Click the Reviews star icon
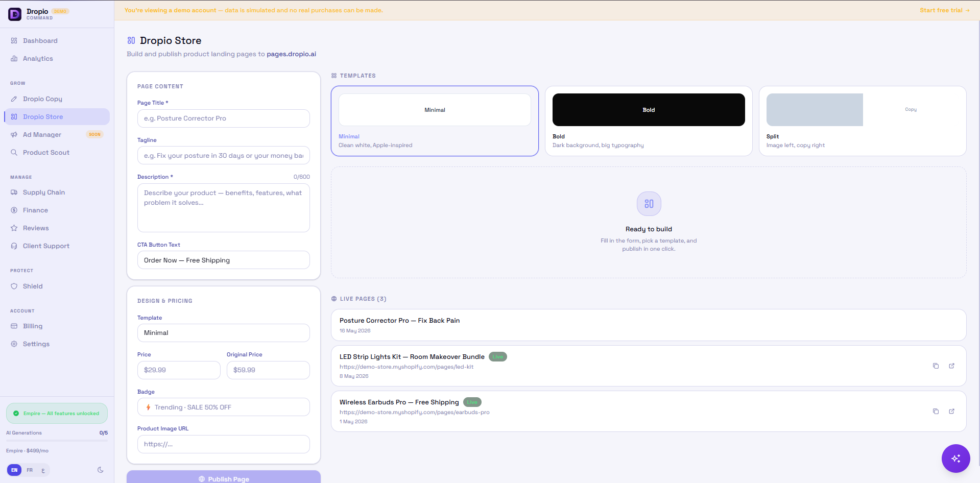Image resolution: width=980 pixels, height=483 pixels. pyautogui.click(x=14, y=228)
